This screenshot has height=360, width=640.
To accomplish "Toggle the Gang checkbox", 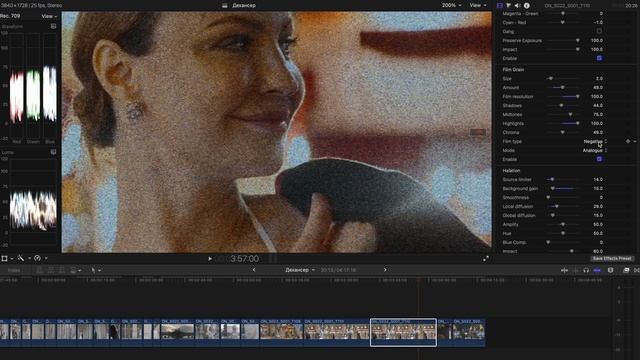I will tap(599, 31).
